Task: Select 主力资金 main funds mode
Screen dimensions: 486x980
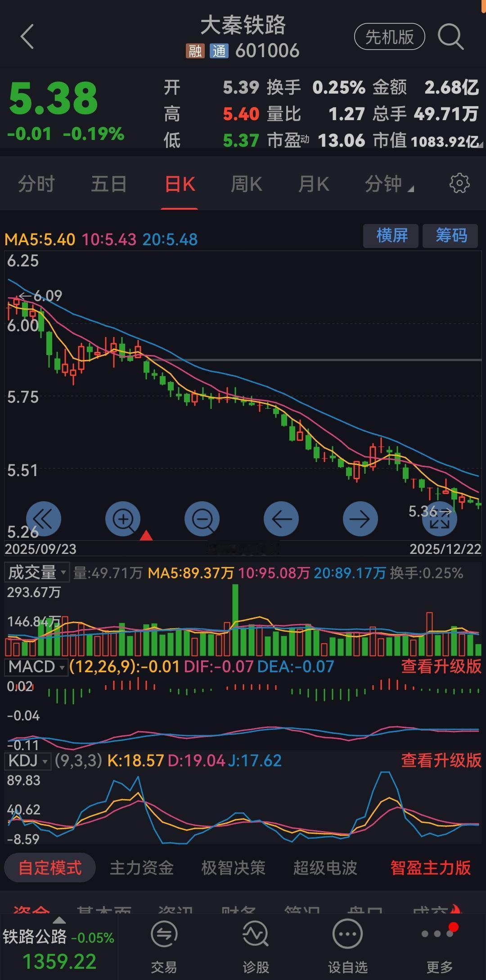Action: click(x=142, y=868)
